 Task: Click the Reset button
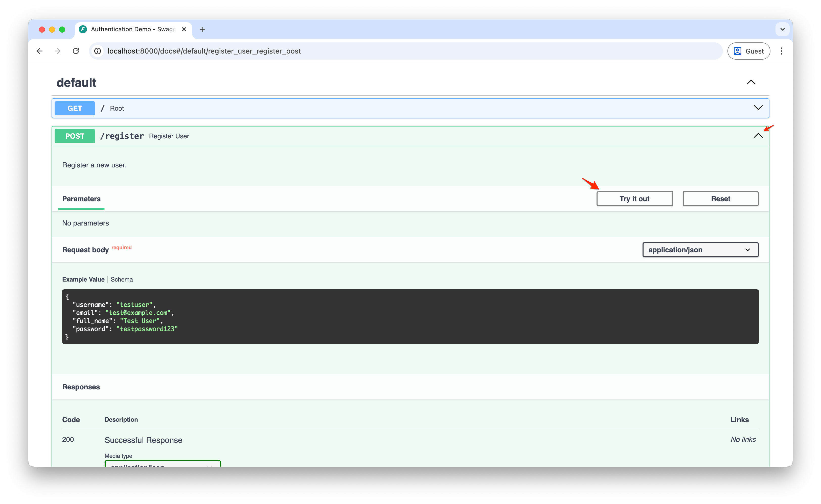[720, 199]
